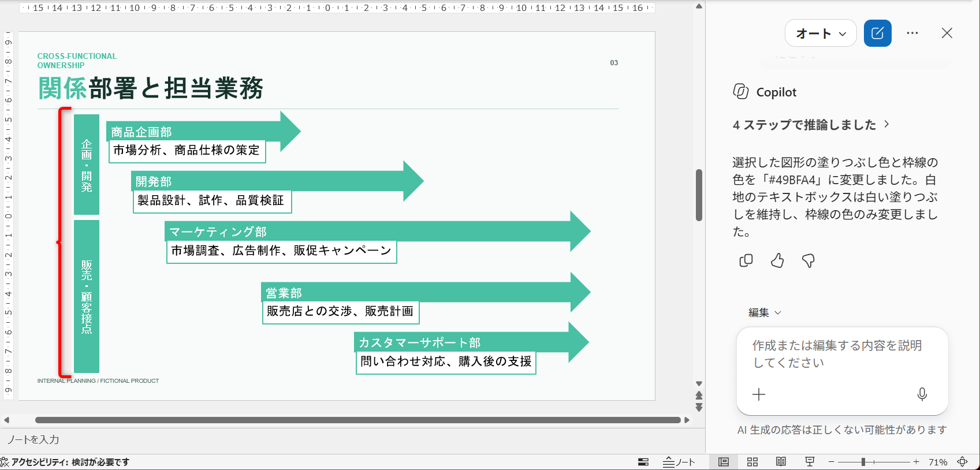Fit slide to current window
The height and width of the screenshot is (470, 980).
(x=963, y=462)
